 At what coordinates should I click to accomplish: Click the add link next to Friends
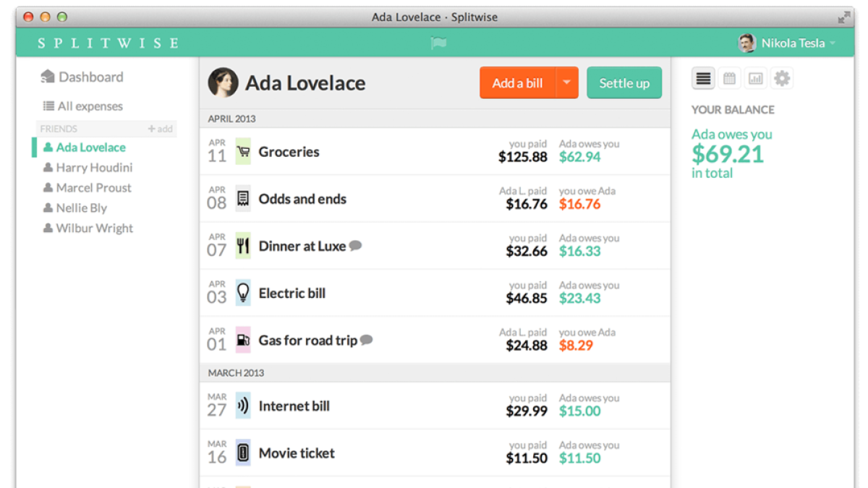click(x=160, y=129)
